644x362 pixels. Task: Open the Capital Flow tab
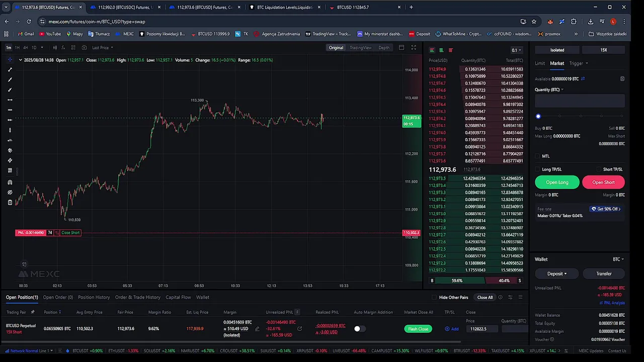click(x=178, y=297)
